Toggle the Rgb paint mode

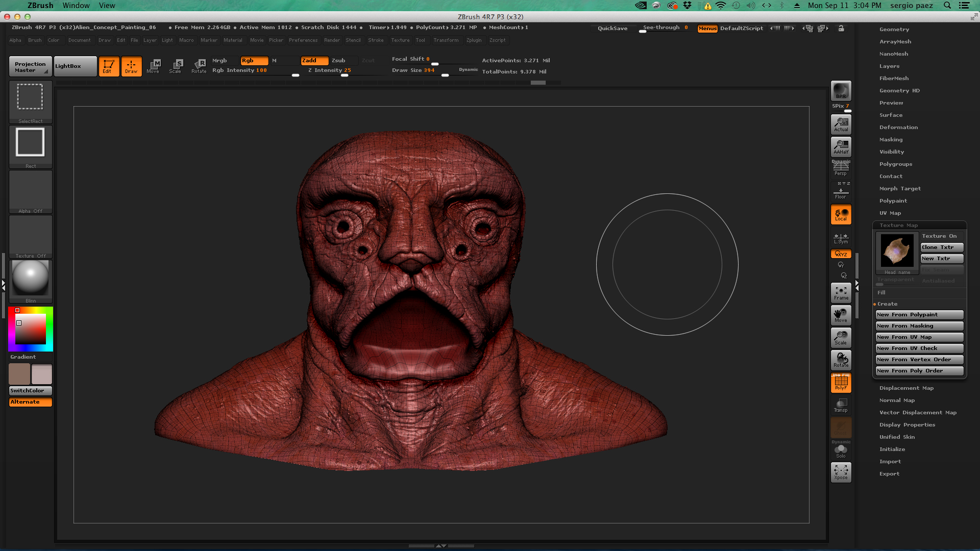pyautogui.click(x=254, y=61)
